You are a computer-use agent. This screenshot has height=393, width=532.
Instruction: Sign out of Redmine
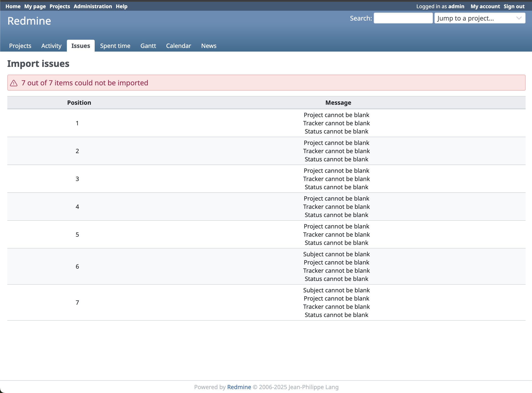(x=514, y=6)
